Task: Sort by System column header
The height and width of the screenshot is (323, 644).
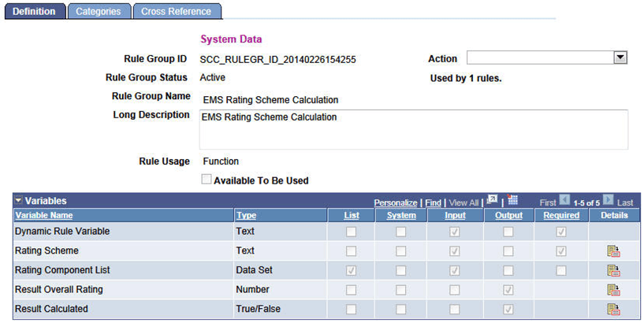Action: [401, 216]
